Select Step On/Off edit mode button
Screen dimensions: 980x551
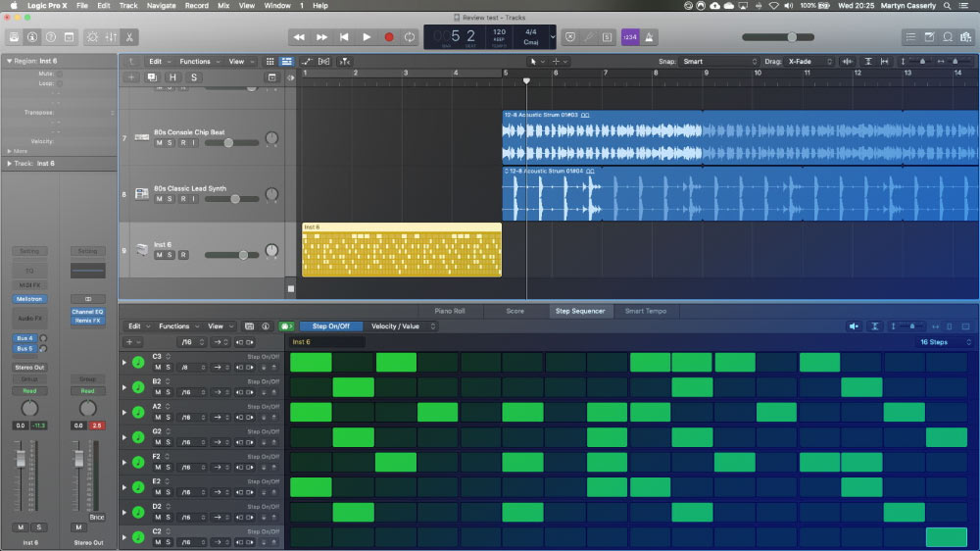(x=330, y=326)
